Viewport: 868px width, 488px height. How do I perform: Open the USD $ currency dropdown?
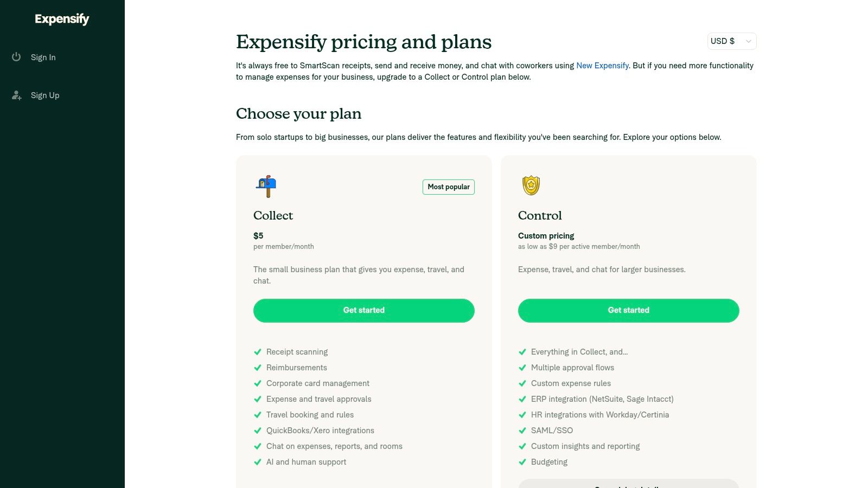click(731, 41)
